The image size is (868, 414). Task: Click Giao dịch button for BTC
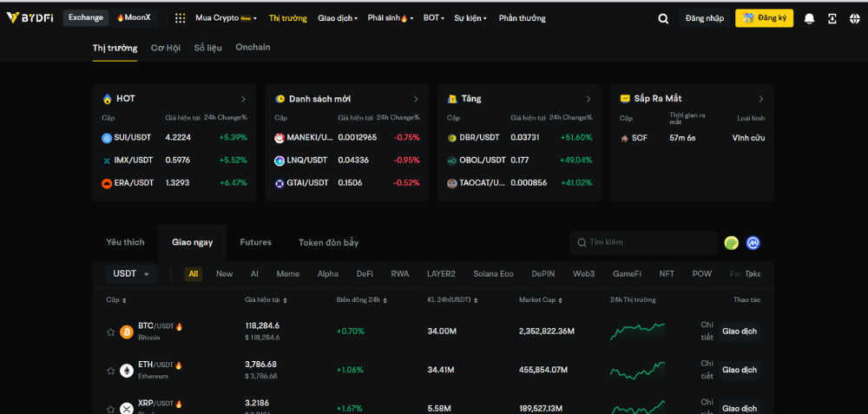(x=739, y=331)
